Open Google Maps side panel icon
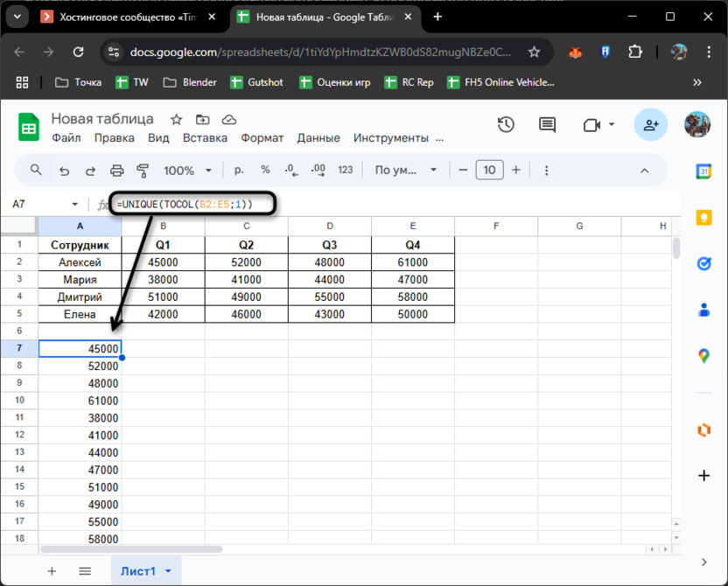This screenshot has height=586, width=728. point(703,355)
